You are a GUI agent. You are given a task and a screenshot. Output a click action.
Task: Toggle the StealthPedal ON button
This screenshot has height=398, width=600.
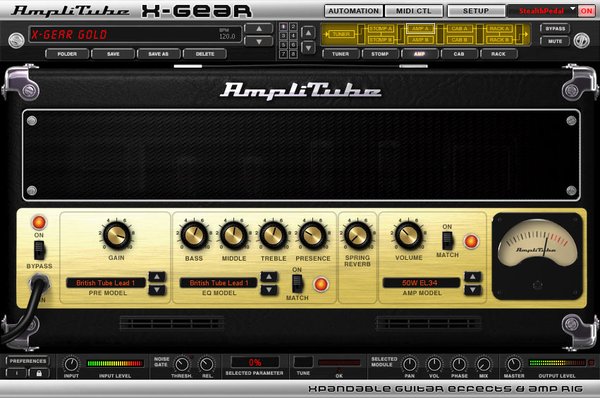[586, 11]
